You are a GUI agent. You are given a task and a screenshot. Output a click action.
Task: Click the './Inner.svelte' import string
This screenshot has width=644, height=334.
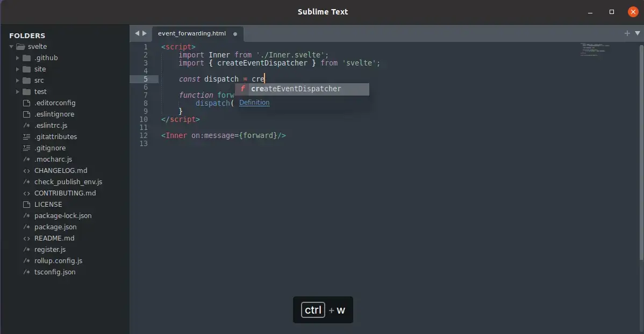point(290,55)
